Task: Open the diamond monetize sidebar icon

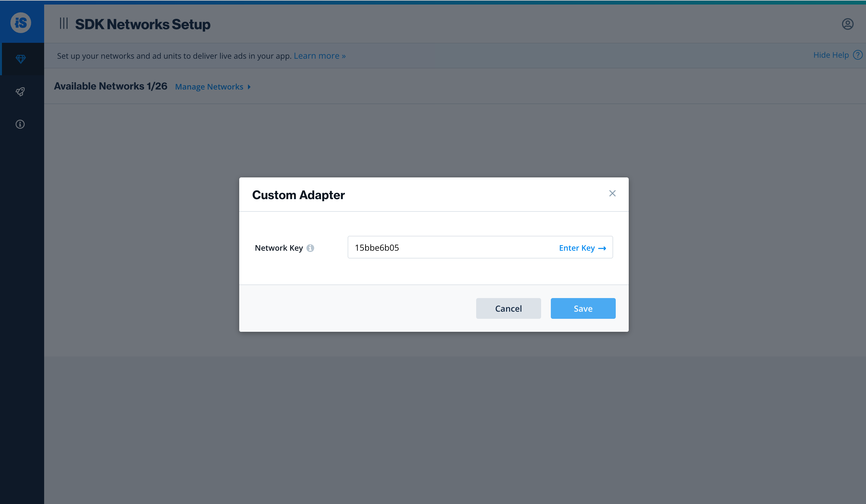Action: pos(21,59)
